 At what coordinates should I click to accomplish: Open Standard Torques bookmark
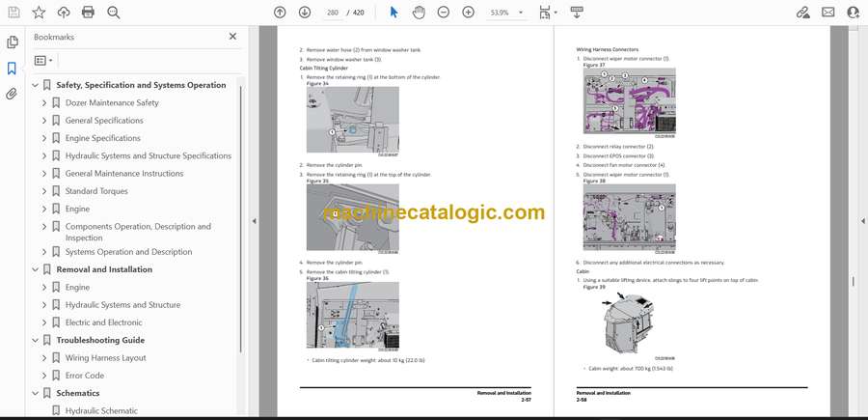[96, 191]
